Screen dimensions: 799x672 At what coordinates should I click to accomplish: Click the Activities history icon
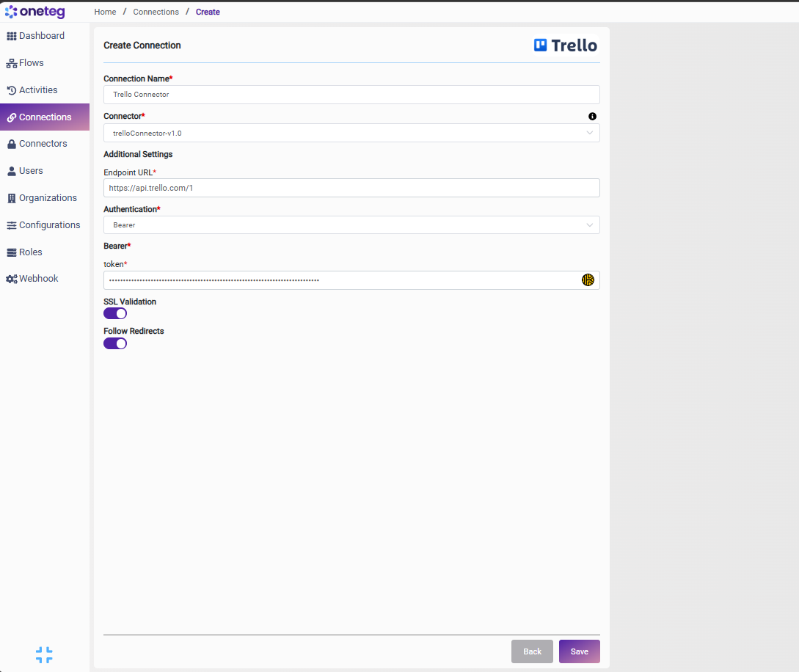(x=12, y=90)
